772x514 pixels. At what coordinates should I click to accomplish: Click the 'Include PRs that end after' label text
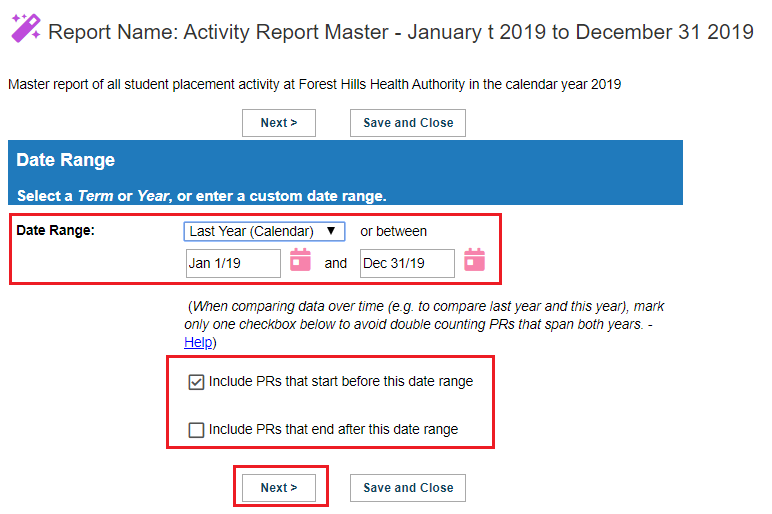coord(333,429)
